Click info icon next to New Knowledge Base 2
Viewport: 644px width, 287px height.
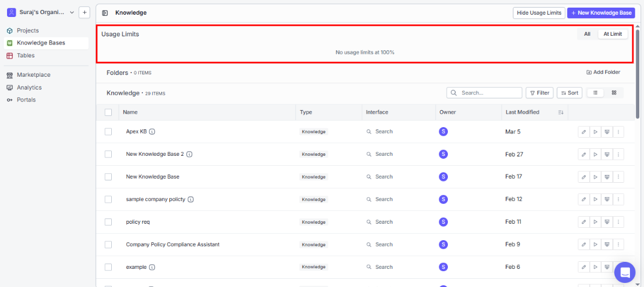(189, 154)
